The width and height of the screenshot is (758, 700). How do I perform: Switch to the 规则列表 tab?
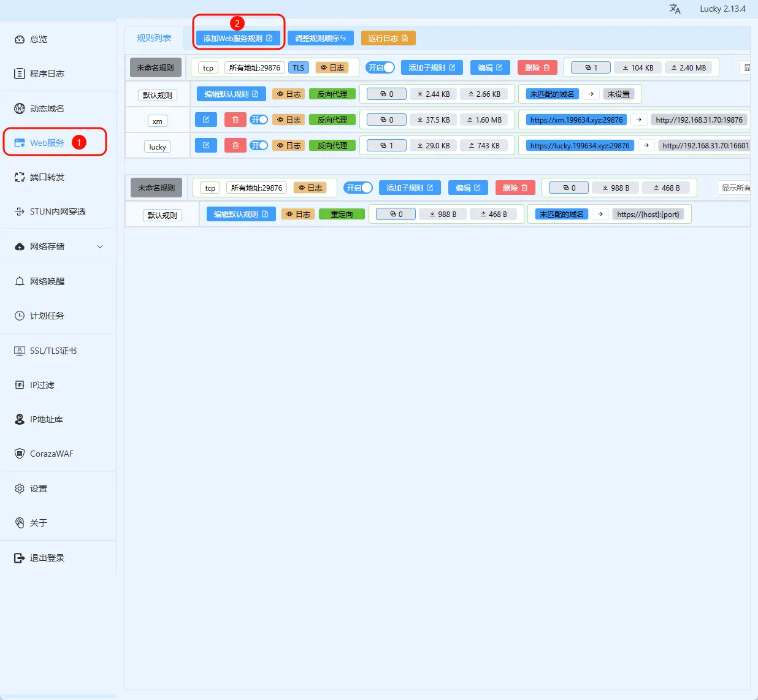154,38
